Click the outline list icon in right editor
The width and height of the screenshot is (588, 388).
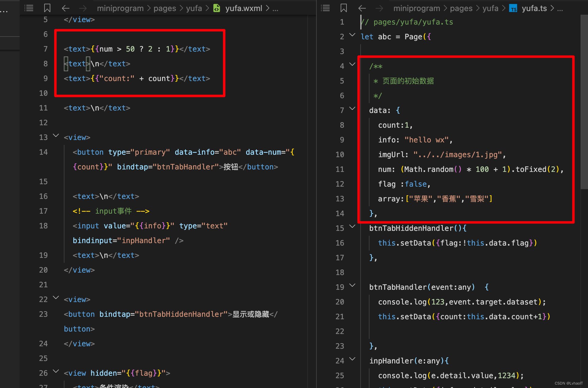[325, 8]
